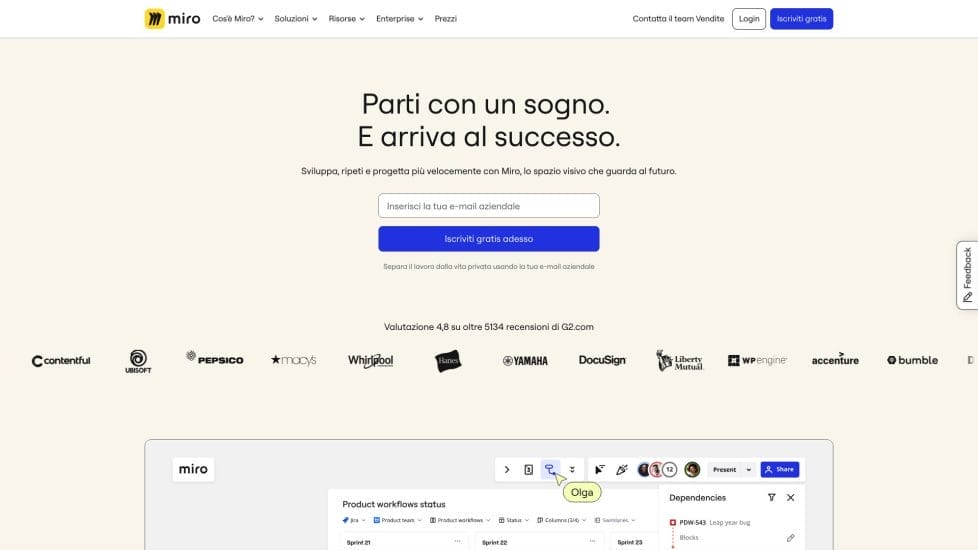
Task: Open the Feedback side tab
Action: click(x=966, y=275)
